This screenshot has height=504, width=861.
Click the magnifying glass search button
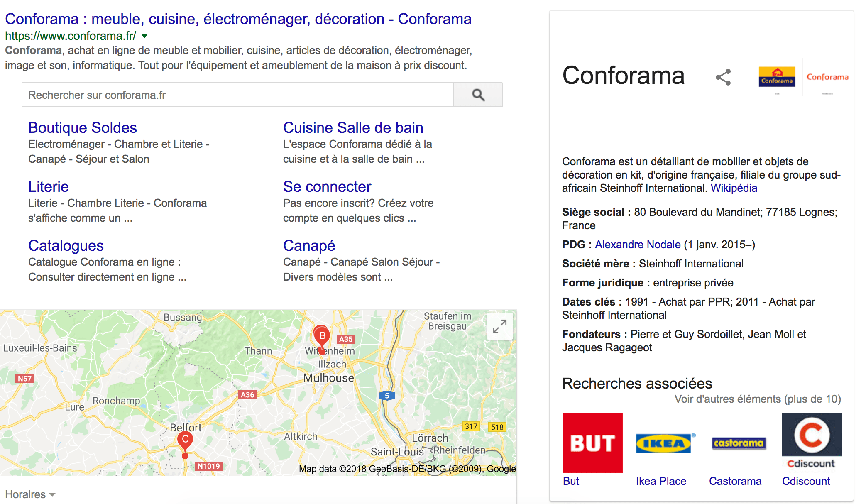[478, 95]
